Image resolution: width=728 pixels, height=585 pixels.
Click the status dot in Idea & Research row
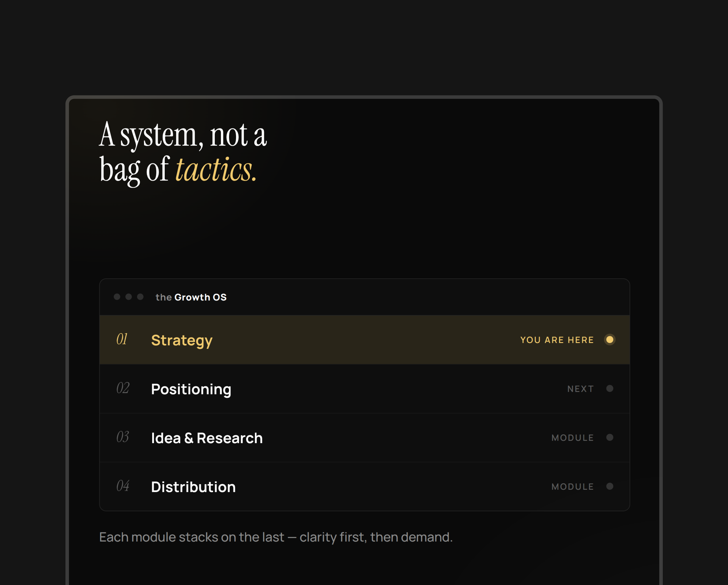click(x=609, y=437)
